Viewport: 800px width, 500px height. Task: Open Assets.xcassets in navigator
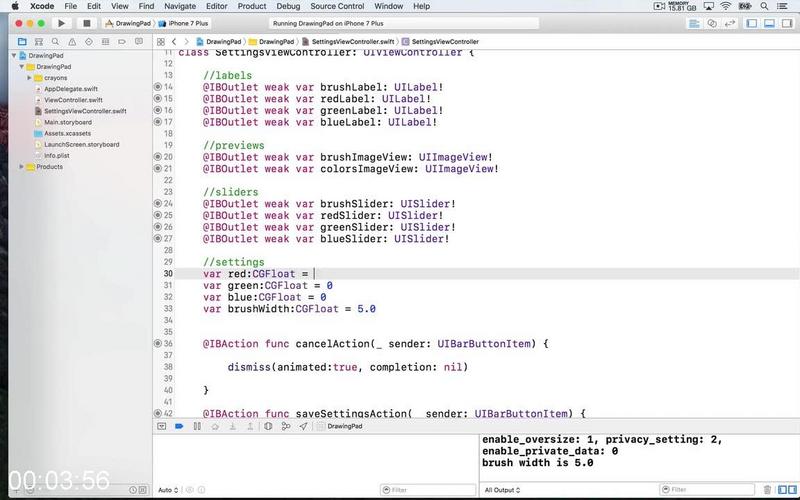[67, 134]
